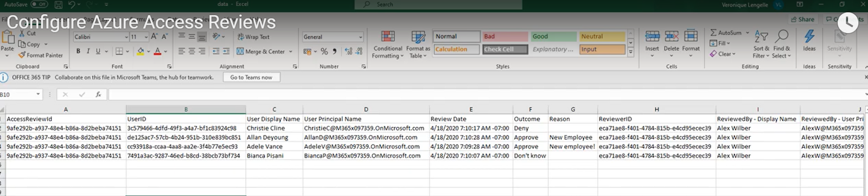Click Veronique Lengelle account name
Screen dimensions: 868x196
pyautogui.click(x=745, y=4)
